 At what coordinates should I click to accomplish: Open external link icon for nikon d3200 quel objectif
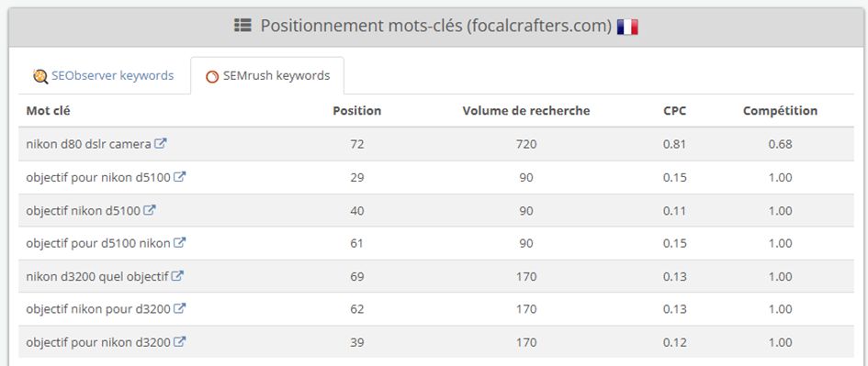click(x=177, y=275)
